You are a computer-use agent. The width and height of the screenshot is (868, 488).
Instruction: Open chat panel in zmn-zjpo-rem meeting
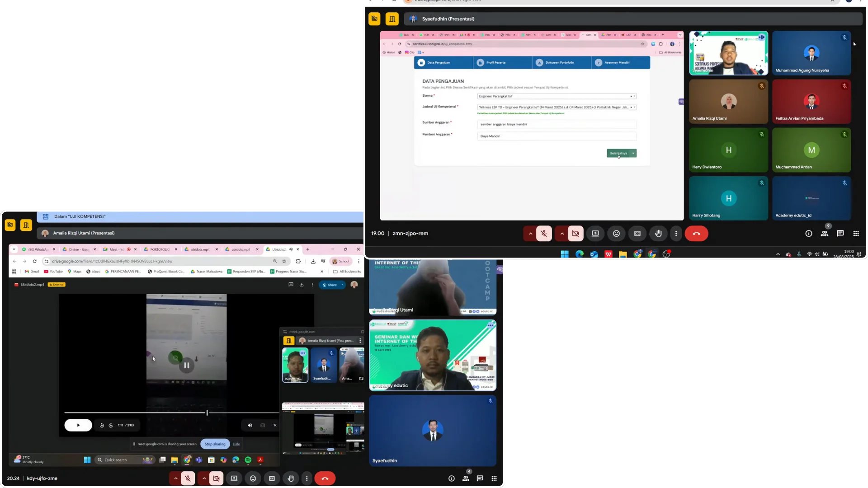coord(840,234)
